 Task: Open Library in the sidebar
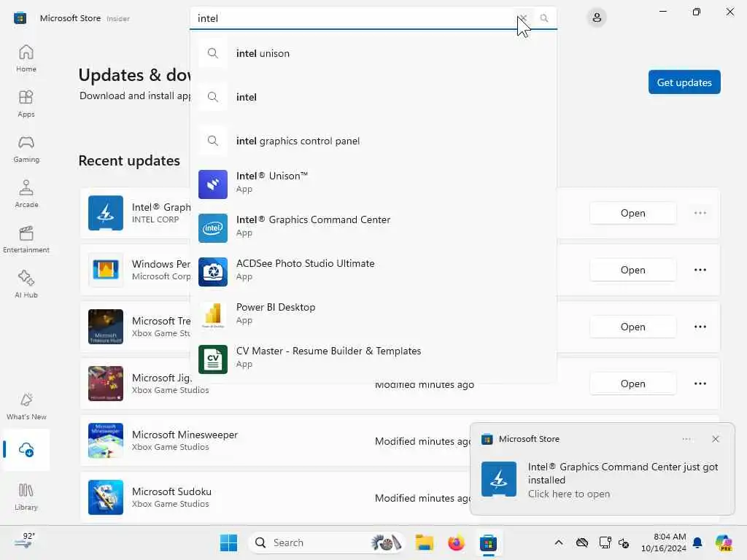[x=26, y=497]
